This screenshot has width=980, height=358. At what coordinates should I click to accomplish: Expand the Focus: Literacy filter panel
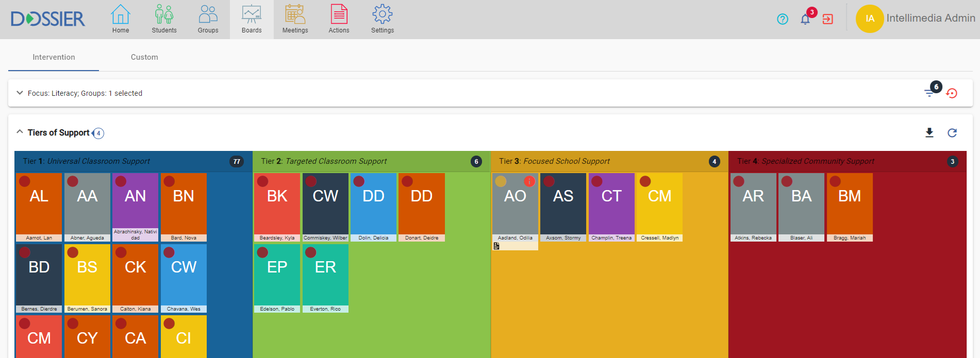point(20,93)
